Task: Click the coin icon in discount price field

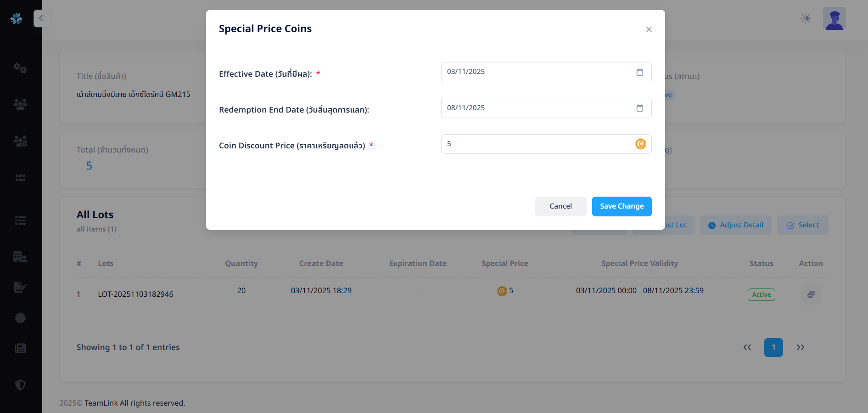Action: (x=640, y=144)
